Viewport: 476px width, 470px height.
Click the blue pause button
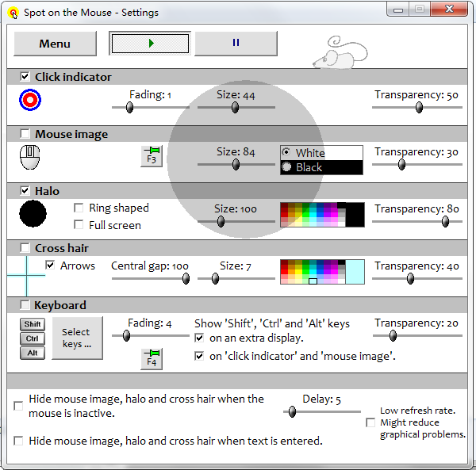(x=236, y=43)
